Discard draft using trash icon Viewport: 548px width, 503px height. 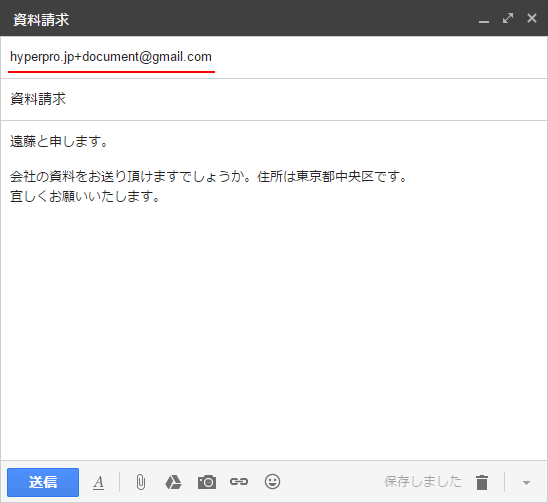pos(482,482)
